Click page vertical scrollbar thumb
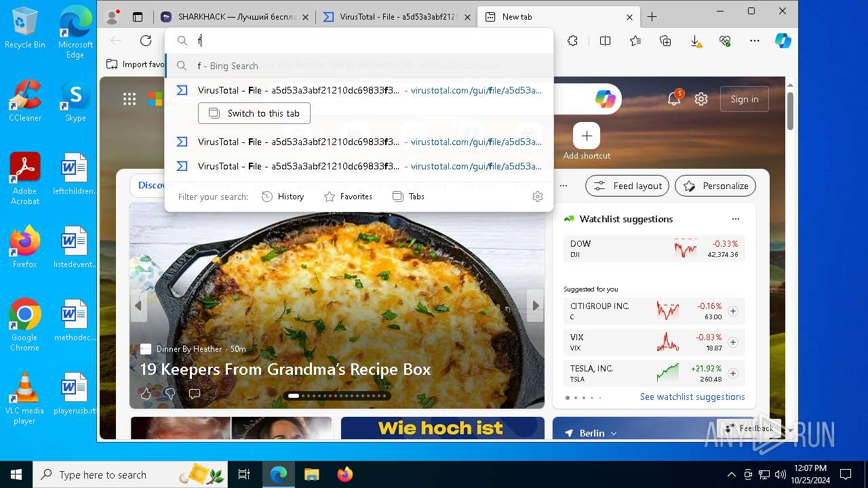Screen dimensions: 868x488 791,110
